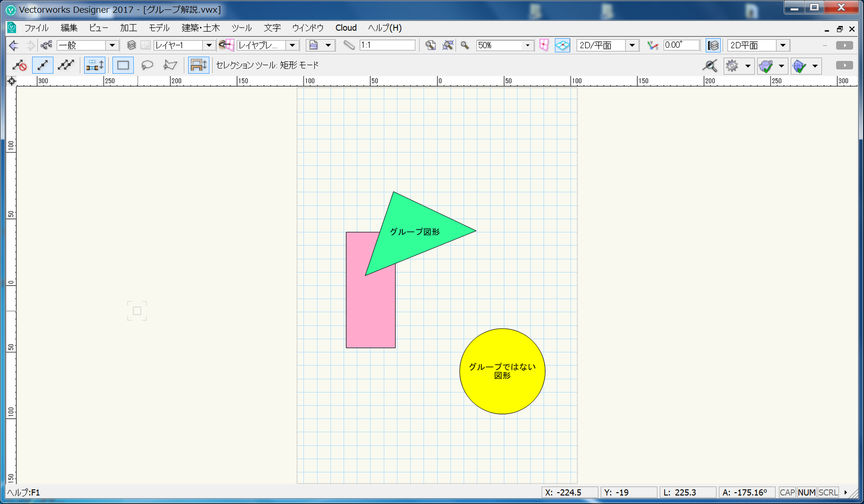Toggle Disable Interactive Scaling mode
This screenshot has height=504, width=864.
pyautogui.click(x=19, y=65)
